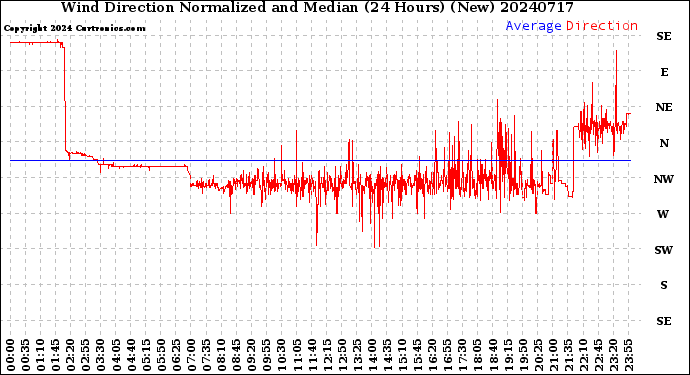Click the 01:45 time label
Image resolution: width=690 pixels, height=375 pixels.
pyautogui.click(x=55, y=356)
